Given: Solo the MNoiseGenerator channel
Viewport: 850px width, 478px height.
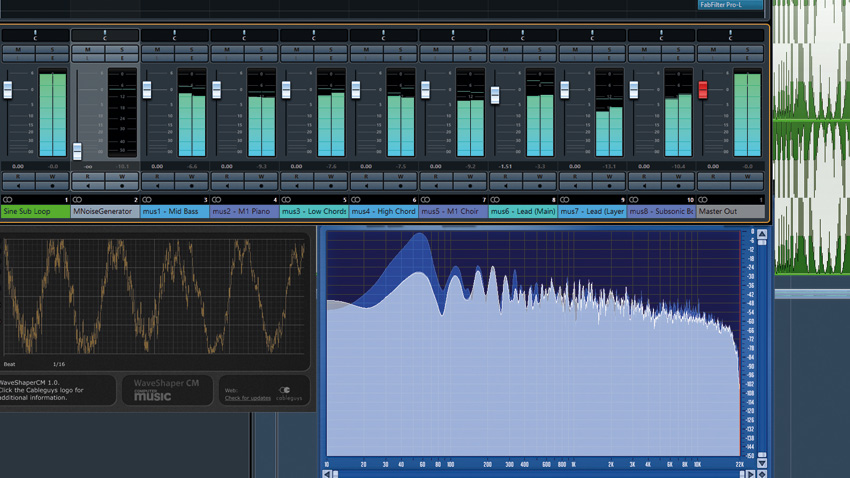Looking at the screenshot, I should (x=122, y=50).
